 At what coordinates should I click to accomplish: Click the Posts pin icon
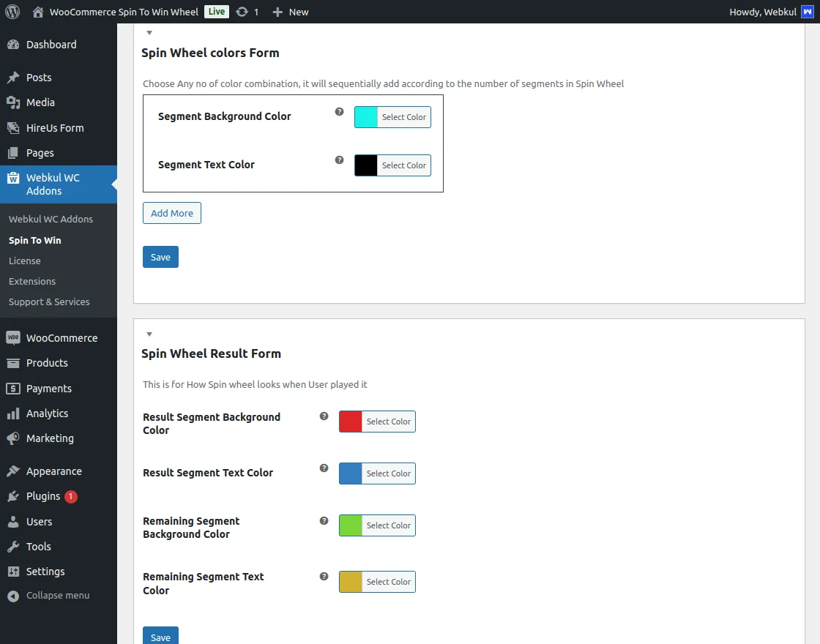click(x=13, y=78)
